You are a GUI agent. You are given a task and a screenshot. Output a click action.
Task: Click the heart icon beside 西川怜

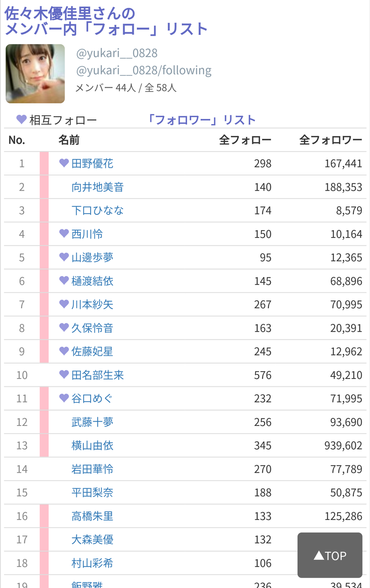click(64, 234)
